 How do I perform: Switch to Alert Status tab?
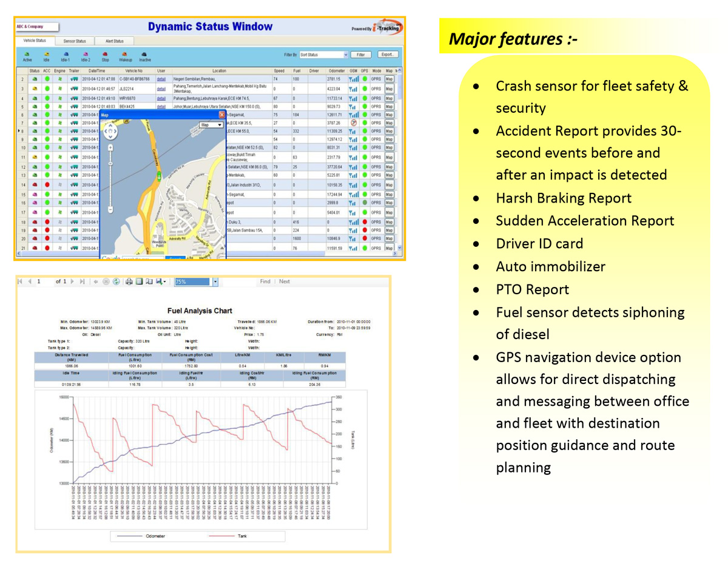(x=115, y=41)
